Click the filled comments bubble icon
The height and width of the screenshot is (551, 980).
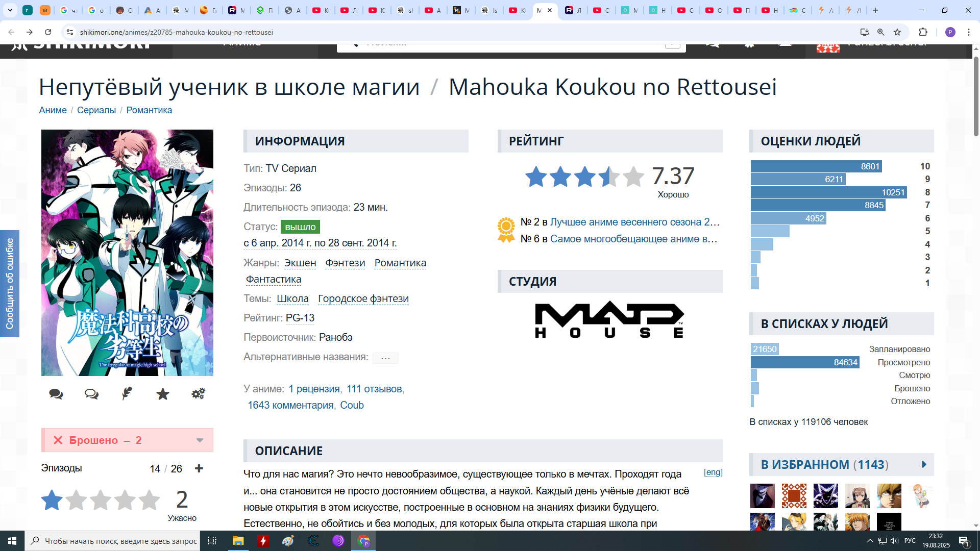(x=56, y=394)
